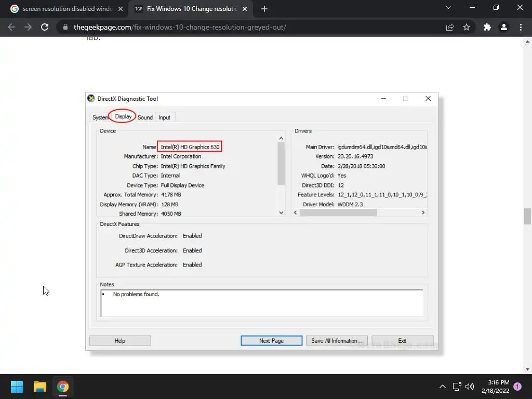This screenshot has width=532, height=399.
Task: Click 128 MB VRAM value
Action: [x=170, y=204]
